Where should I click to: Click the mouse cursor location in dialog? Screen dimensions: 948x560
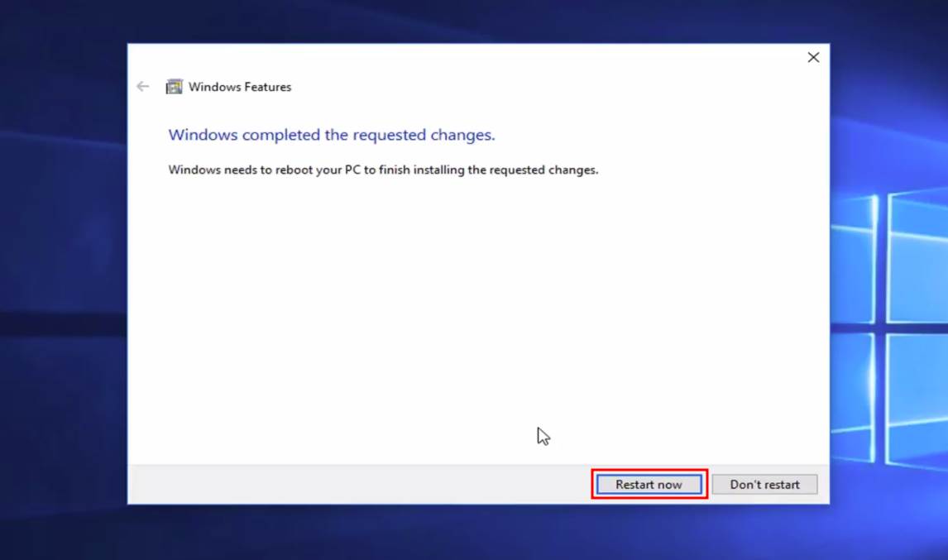pos(543,435)
